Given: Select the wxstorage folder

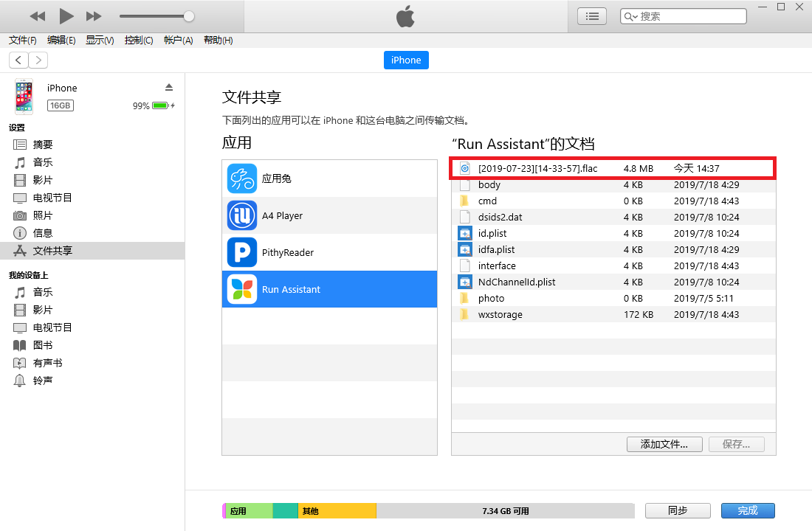Looking at the screenshot, I should pos(613,314).
